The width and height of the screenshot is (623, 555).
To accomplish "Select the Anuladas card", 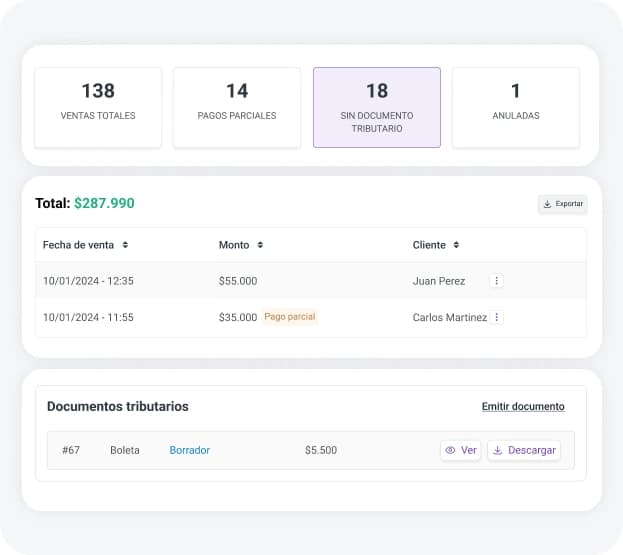I will [x=515, y=107].
